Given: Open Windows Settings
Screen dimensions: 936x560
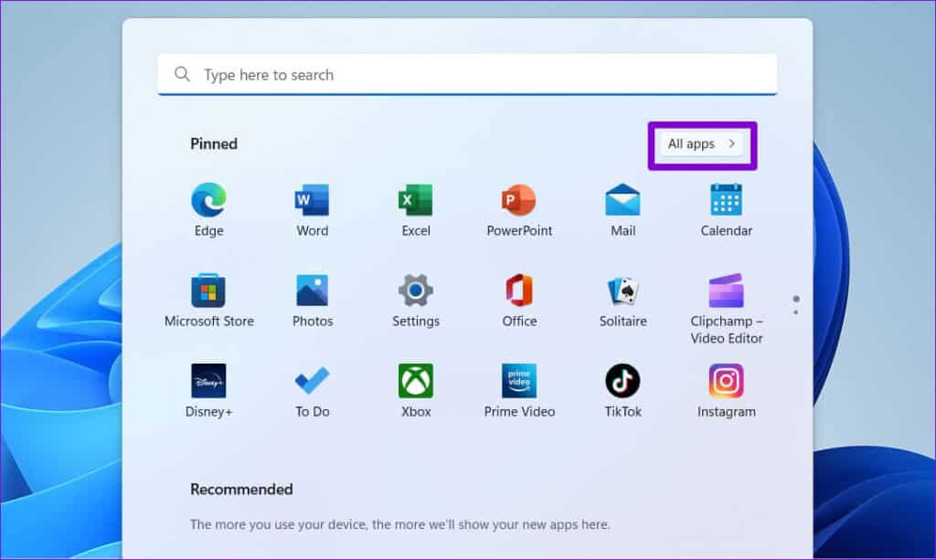Looking at the screenshot, I should [415, 292].
